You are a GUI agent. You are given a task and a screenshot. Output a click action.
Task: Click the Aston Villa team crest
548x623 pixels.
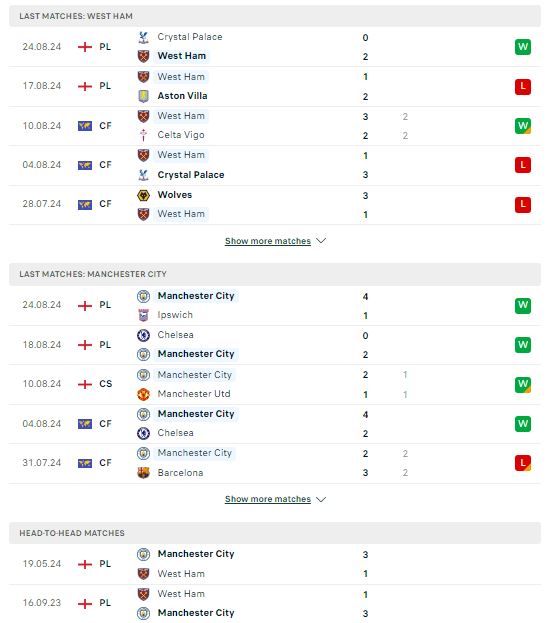(143, 96)
